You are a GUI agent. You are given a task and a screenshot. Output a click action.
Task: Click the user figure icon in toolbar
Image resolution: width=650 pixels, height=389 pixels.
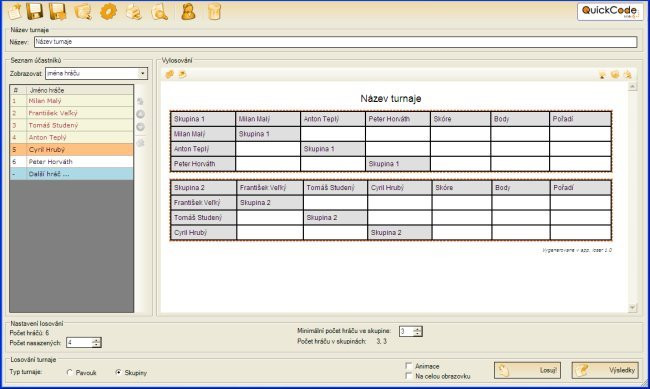click(x=188, y=11)
